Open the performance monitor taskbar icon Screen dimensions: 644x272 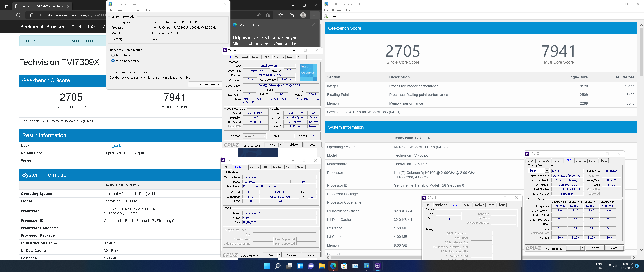[x=355, y=266]
